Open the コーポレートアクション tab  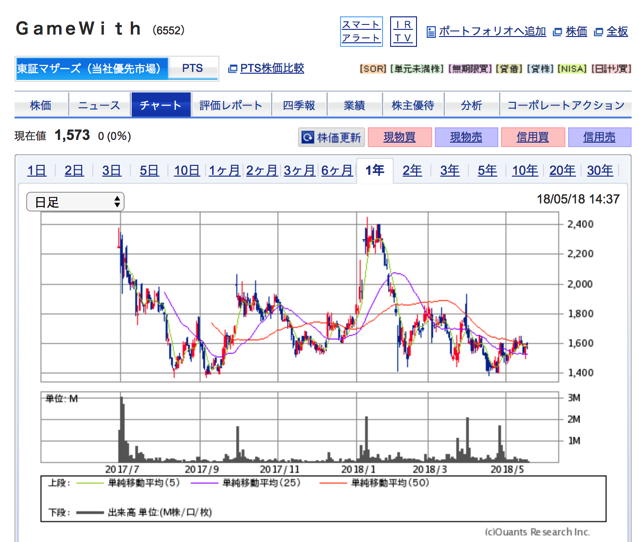click(566, 105)
